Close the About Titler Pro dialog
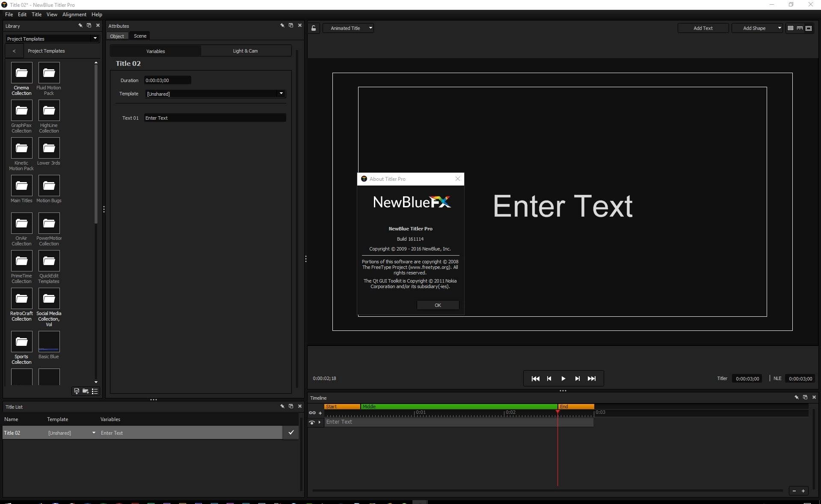The width and height of the screenshot is (821, 504). pyautogui.click(x=458, y=179)
